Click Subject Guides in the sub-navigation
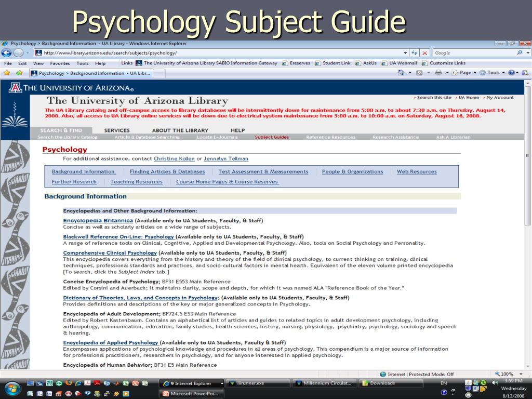Viewport: 532px width, 399px height. tap(272, 137)
